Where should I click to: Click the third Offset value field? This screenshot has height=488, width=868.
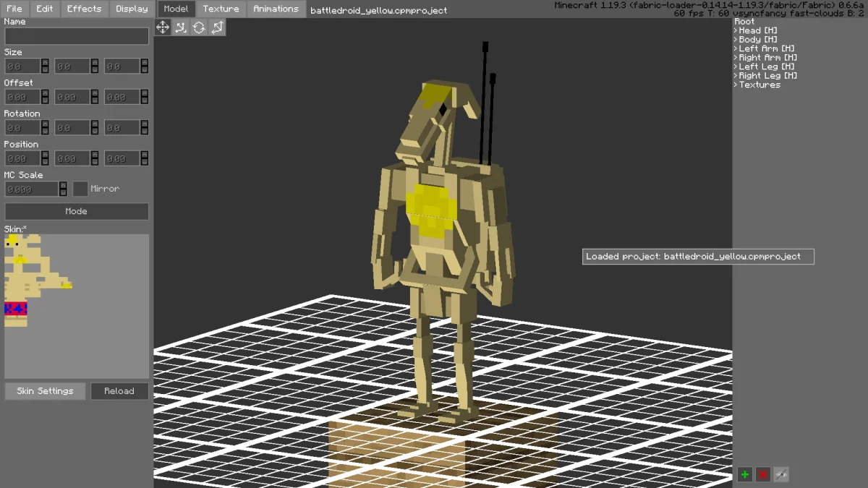[x=122, y=97]
